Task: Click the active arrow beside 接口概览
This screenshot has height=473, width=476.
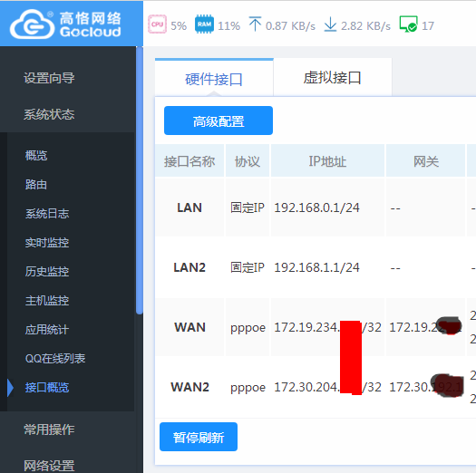Action: click(11, 388)
